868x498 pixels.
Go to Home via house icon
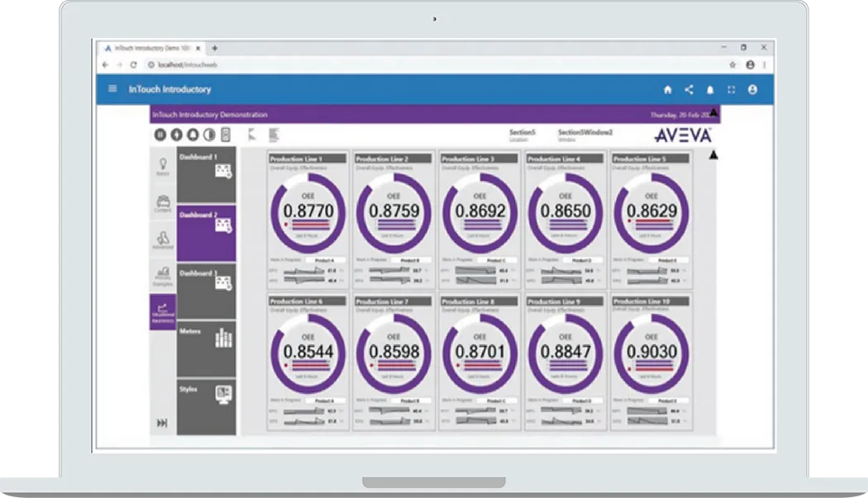(x=668, y=90)
